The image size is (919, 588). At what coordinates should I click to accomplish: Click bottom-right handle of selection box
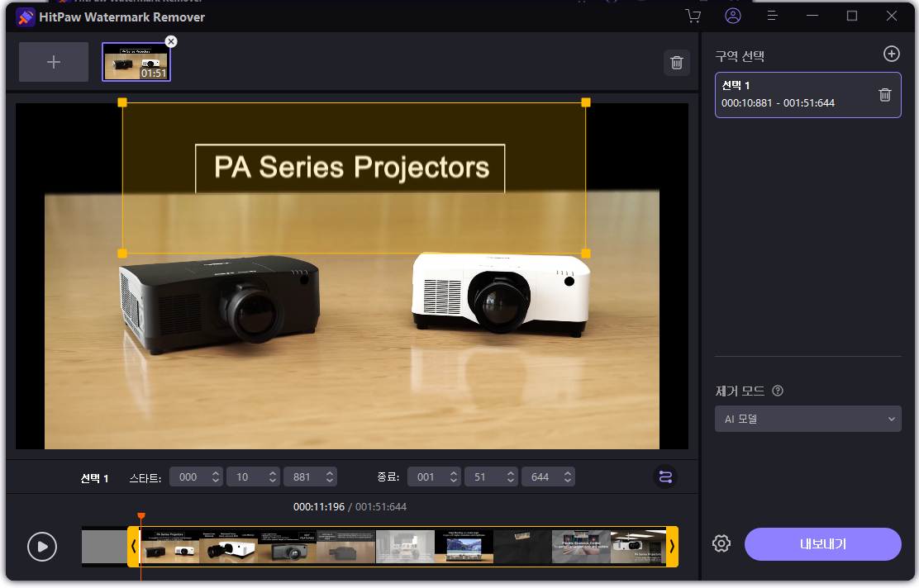tap(585, 254)
